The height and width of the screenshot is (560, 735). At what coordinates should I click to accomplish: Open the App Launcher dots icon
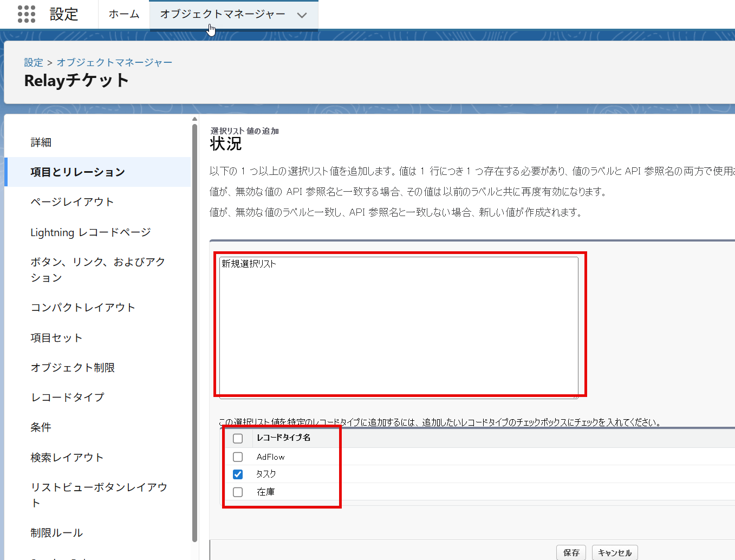point(26,14)
